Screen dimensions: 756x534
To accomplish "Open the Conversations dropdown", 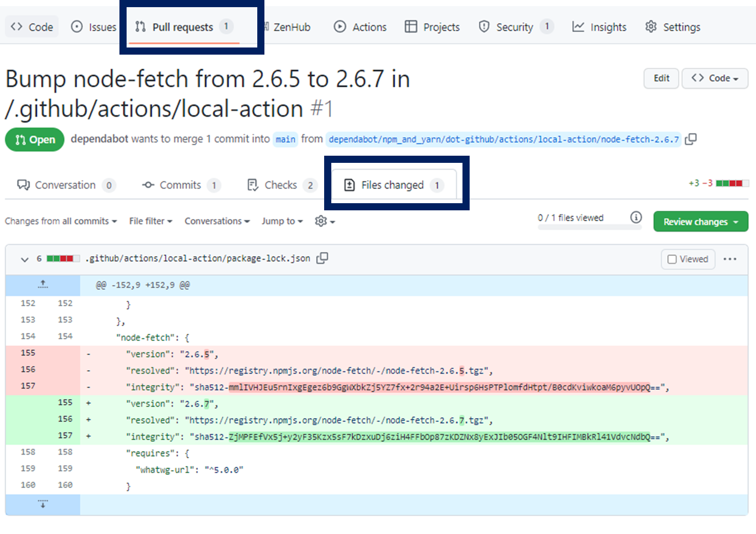I will (x=217, y=221).
